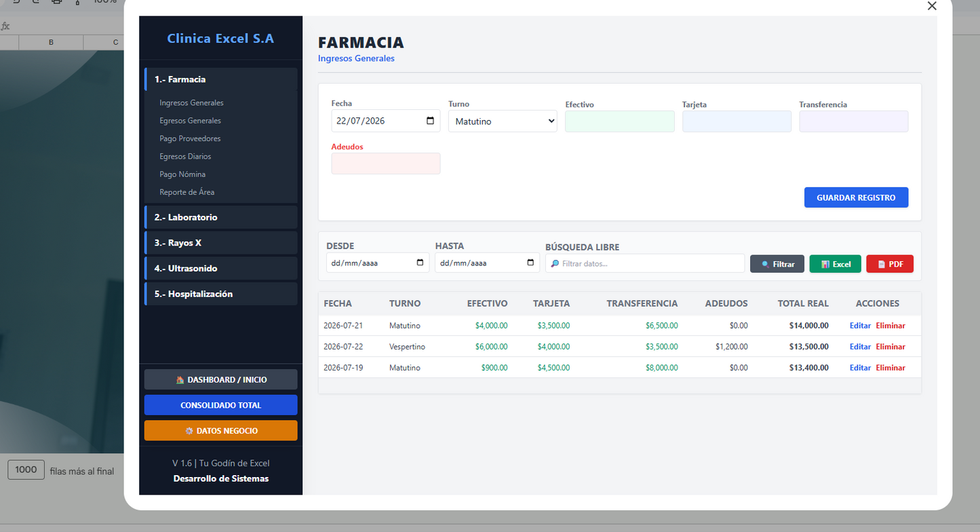Image resolution: width=980 pixels, height=532 pixels.
Task: Open the HASTA date calendar icon
Action: click(530, 263)
